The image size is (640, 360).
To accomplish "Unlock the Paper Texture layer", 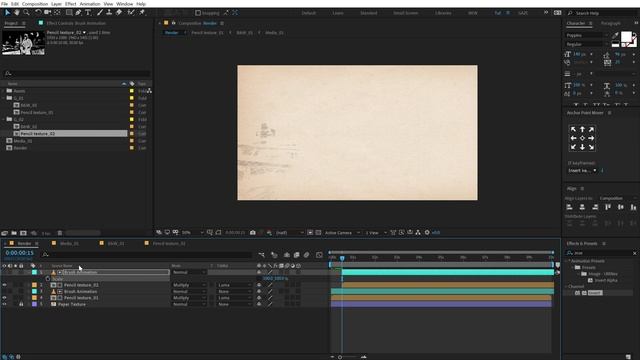I will 21,304.
